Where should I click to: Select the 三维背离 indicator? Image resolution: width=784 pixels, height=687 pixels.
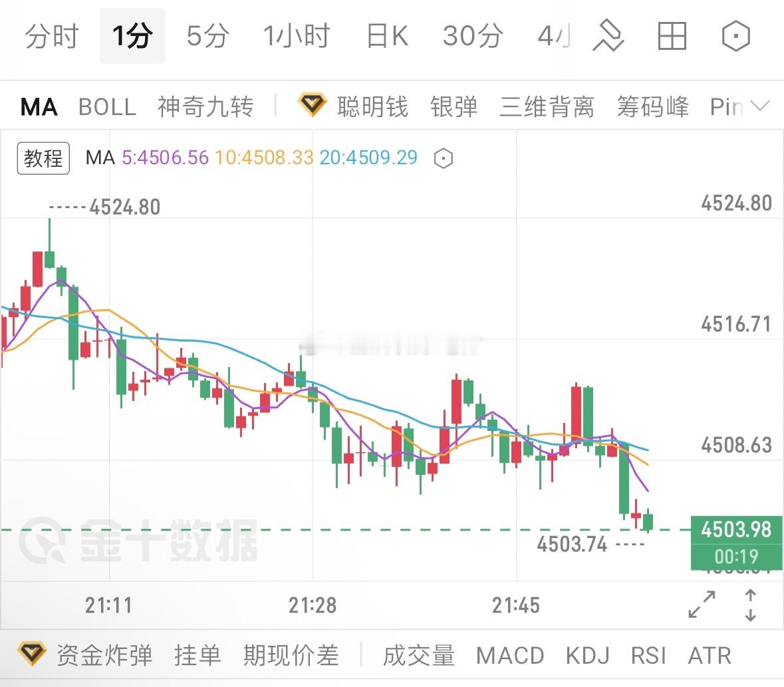click(547, 107)
